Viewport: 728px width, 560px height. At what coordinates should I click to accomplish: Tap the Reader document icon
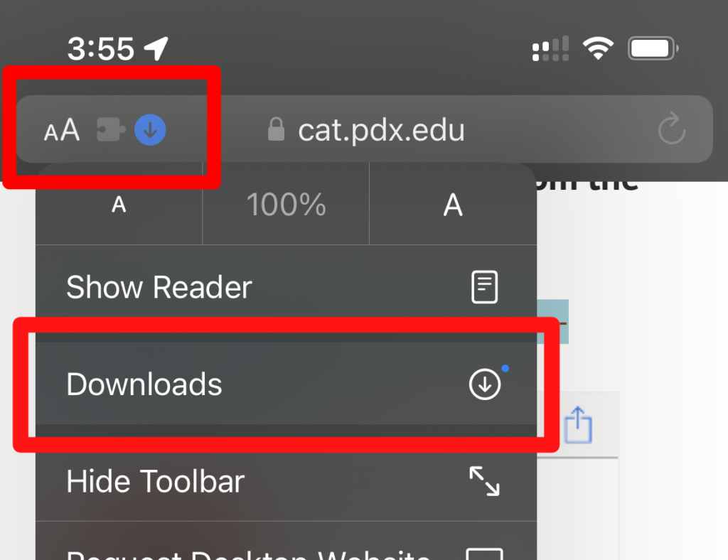pyautogui.click(x=485, y=288)
